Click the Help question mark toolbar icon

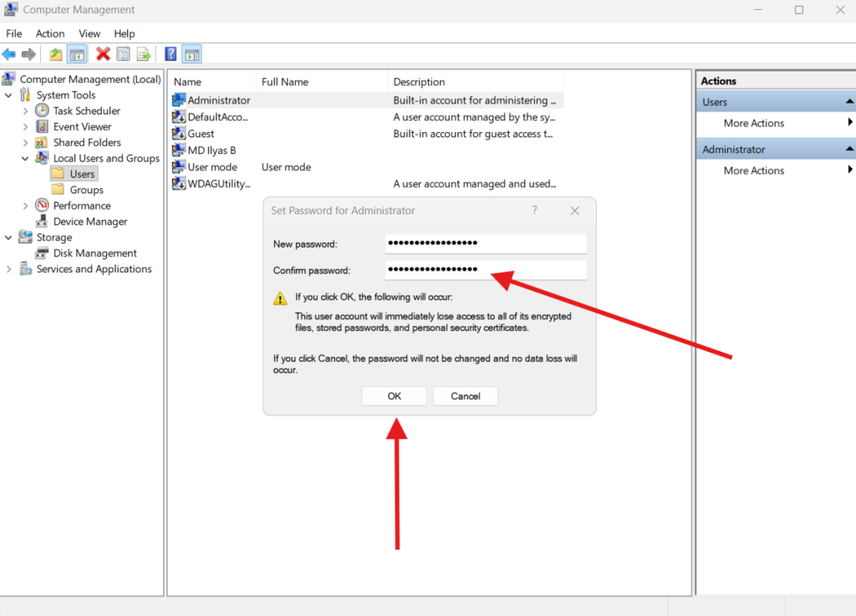coord(170,53)
